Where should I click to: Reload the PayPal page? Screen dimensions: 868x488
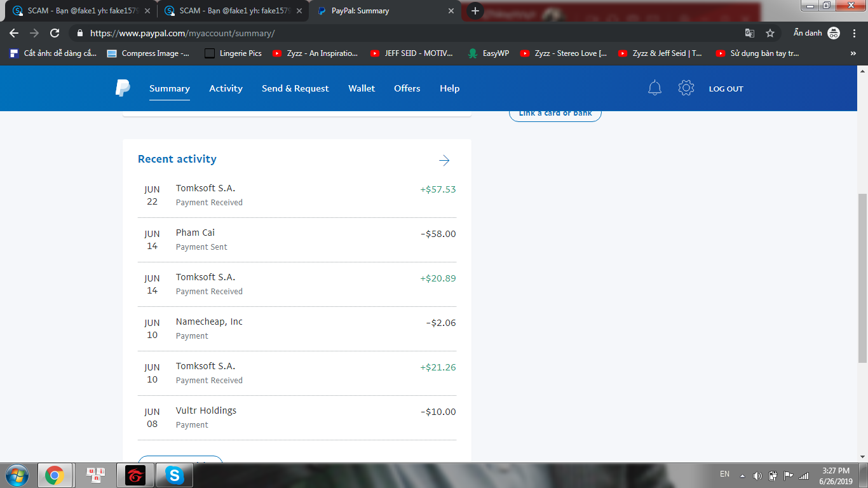coord(55,33)
